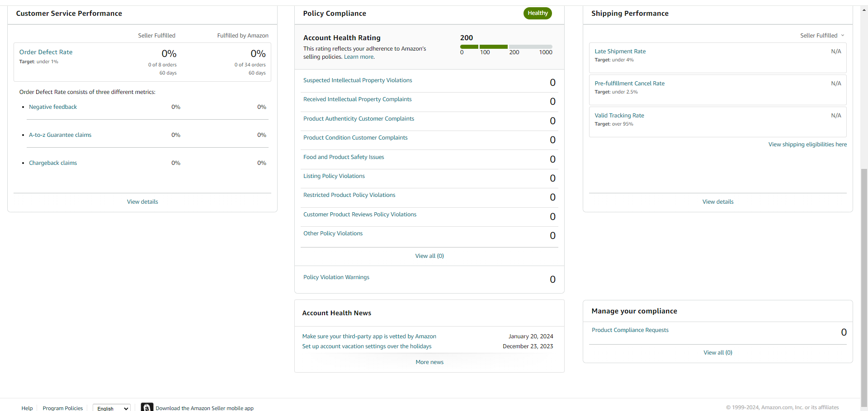Open Program Policies in footer

63,408
